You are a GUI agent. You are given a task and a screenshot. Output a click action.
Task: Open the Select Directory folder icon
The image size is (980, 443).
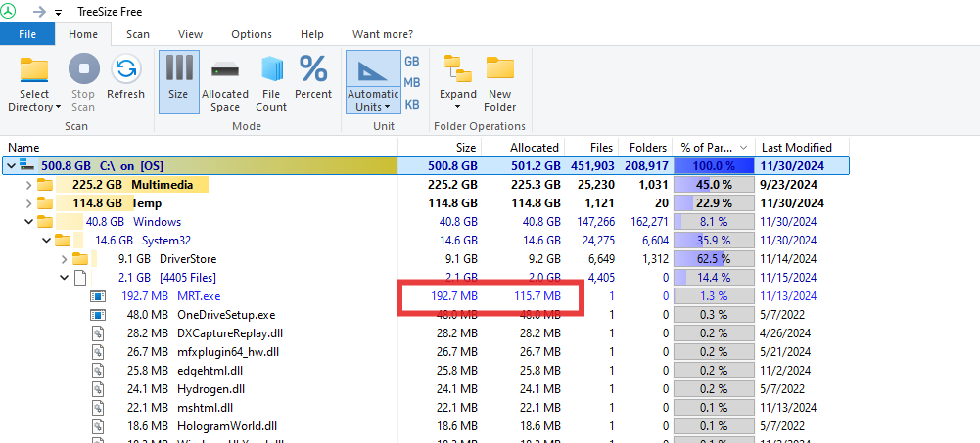[x=34, y=69]
